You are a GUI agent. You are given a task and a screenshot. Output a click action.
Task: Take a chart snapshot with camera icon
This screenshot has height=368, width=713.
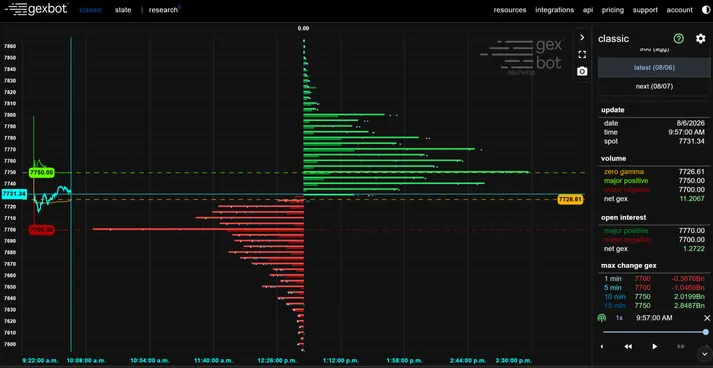(582, 71)
